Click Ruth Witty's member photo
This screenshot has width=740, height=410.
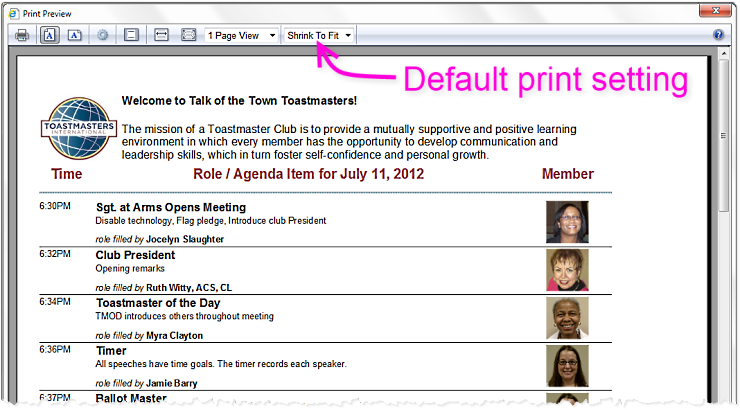point(566,270)
